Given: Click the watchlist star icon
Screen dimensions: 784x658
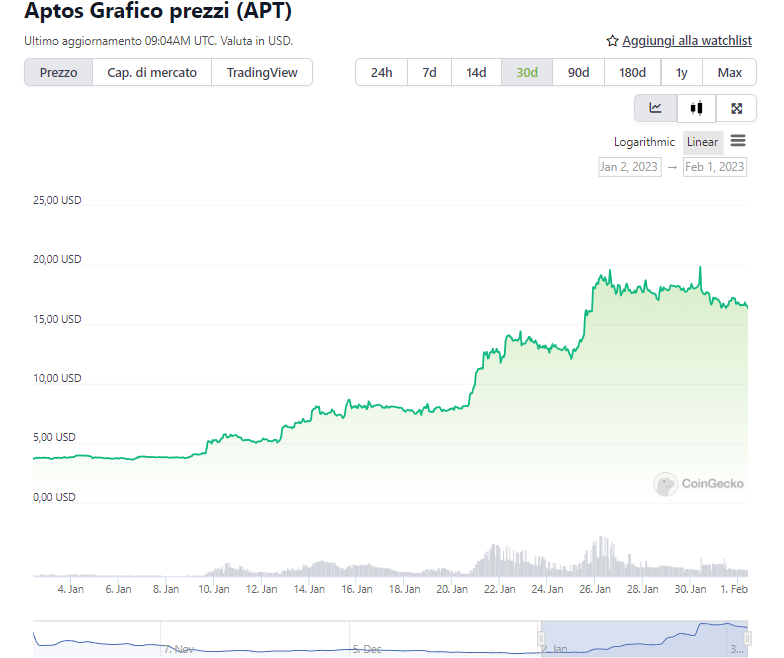Looking at the screenshot, I should point(612,41).
